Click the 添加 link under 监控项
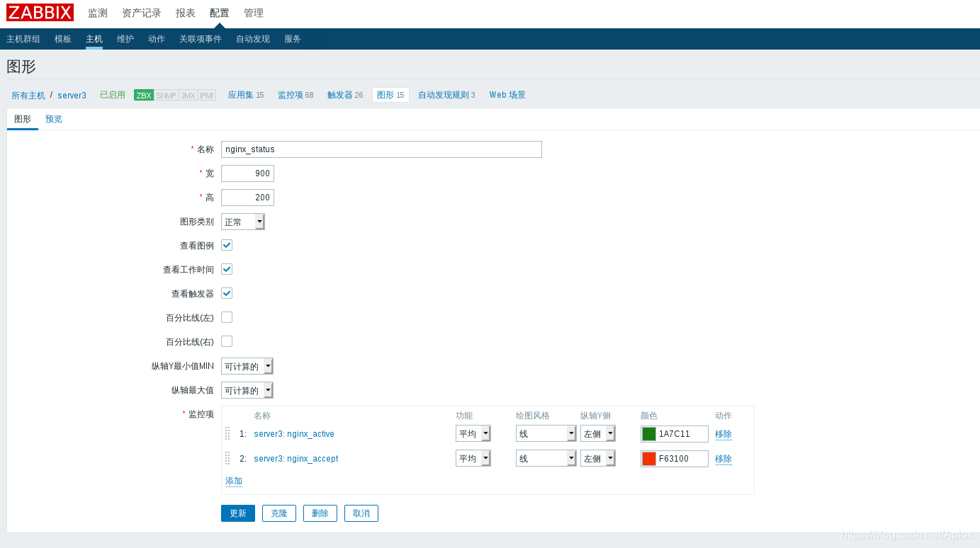The height and width of the screenshot is (548, 980). [x=234, y=481]
